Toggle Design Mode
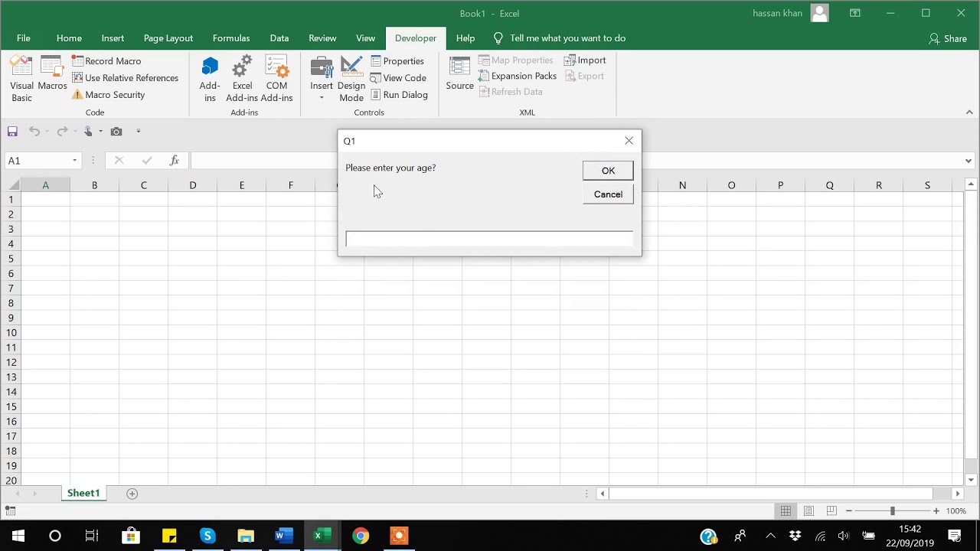The image size is (980, 551). point(351,79)
